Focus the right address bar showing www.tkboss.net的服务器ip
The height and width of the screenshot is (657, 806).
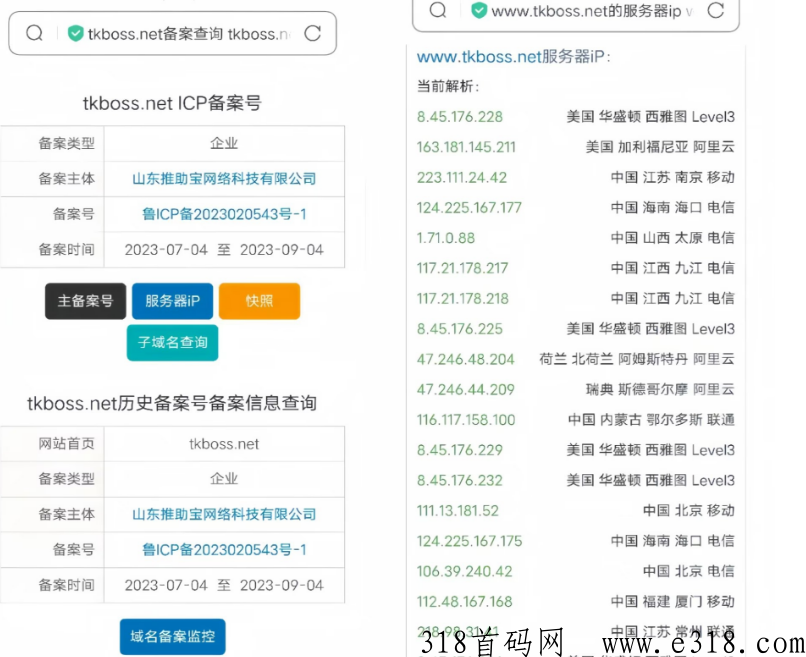point(576,13)
